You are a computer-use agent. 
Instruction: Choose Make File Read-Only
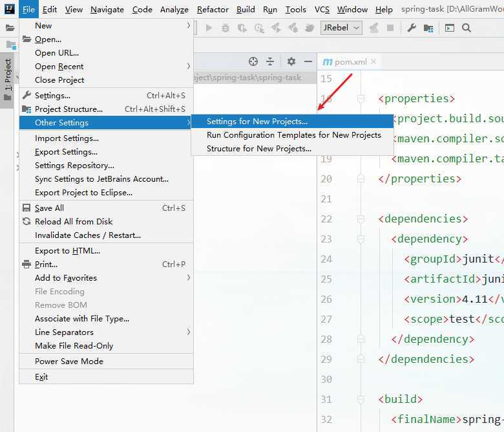click(74, 346)
